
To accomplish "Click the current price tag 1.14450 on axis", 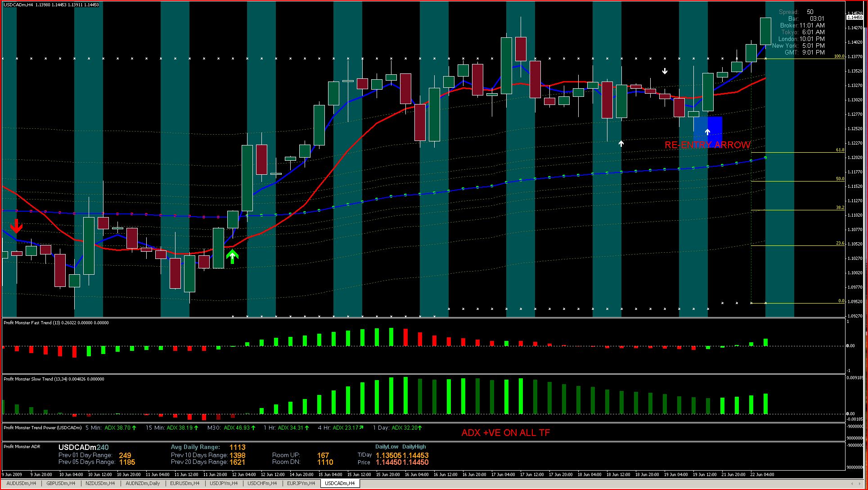I will (855, 18).
